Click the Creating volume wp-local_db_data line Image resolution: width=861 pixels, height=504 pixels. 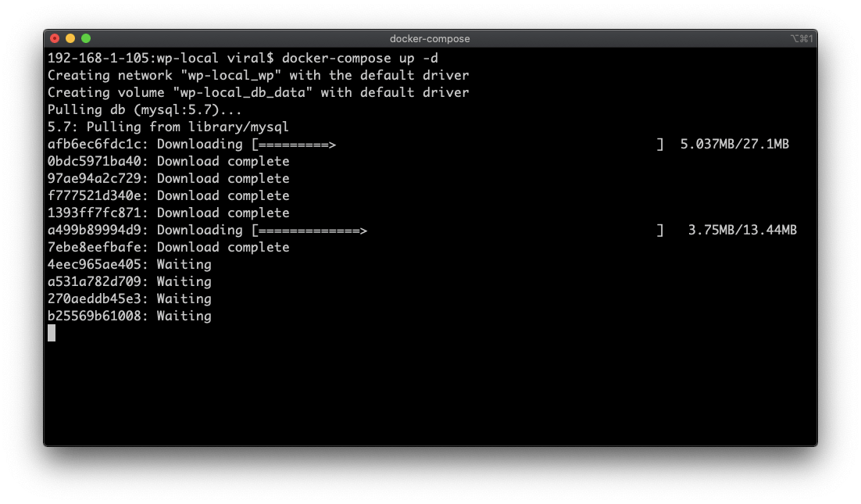pos(259,93)
